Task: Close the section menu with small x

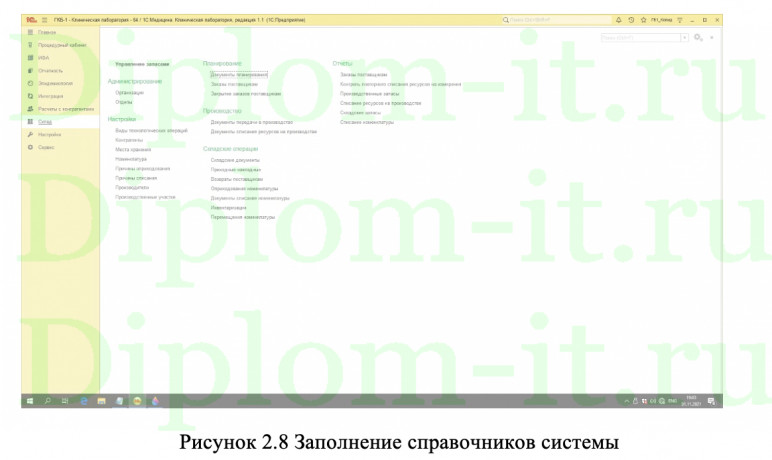Action: click(711, 37)
